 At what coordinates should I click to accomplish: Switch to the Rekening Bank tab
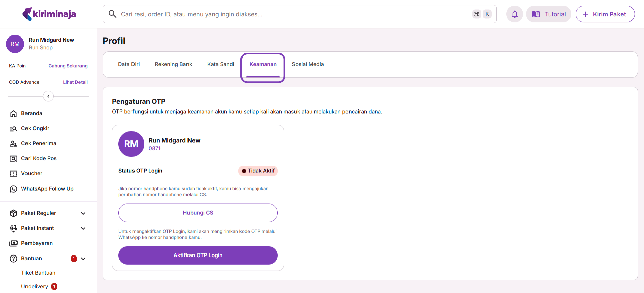[x=173, y=64]
